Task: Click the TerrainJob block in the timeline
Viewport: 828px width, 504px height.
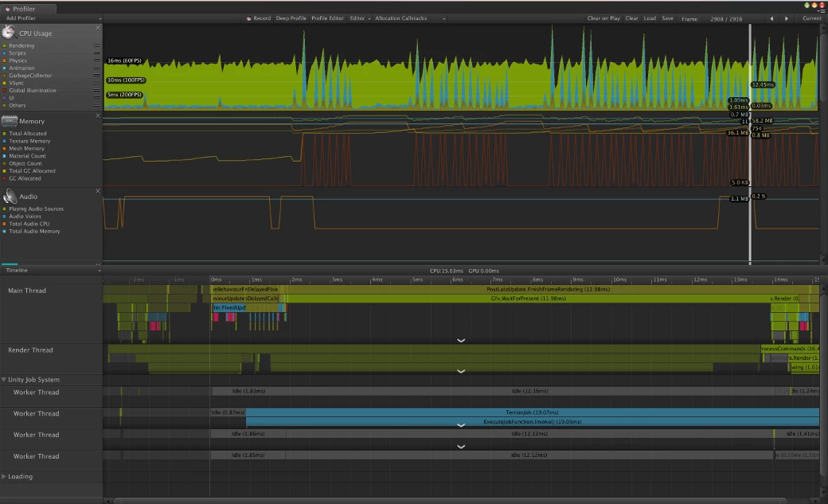Action: coord(532,413)
